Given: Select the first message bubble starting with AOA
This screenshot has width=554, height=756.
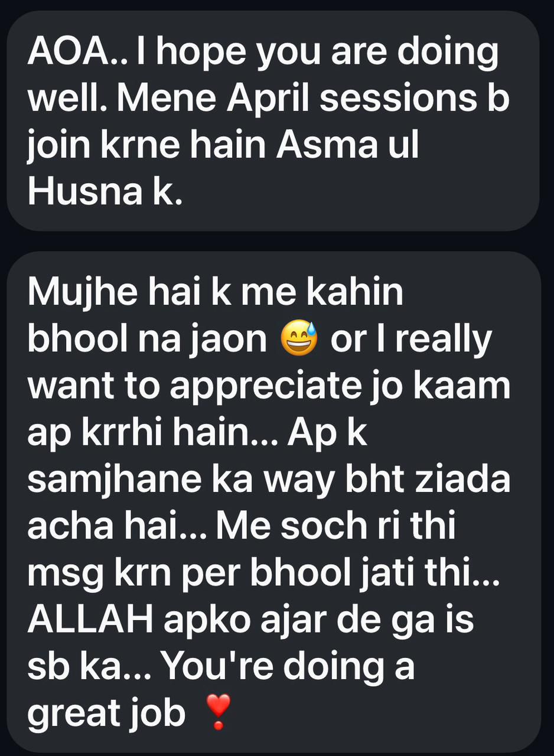Looking at the screenshot, I should [273, 120].
